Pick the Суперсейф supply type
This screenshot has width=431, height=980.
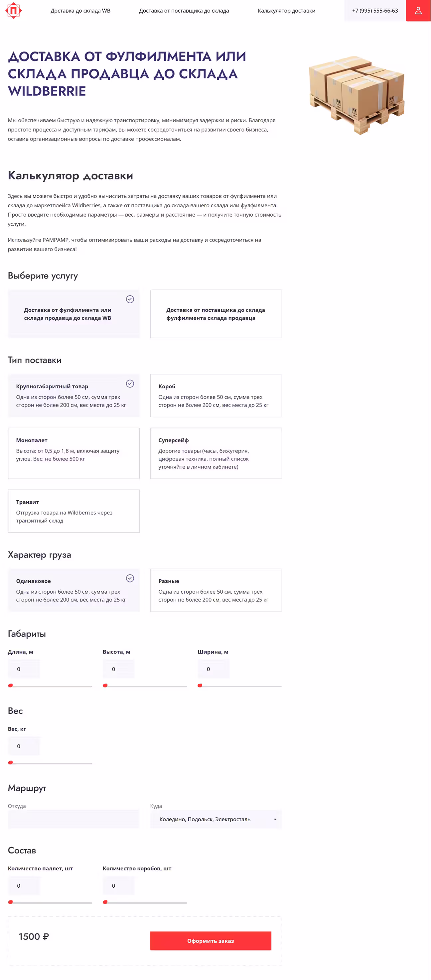pos(216,453)
